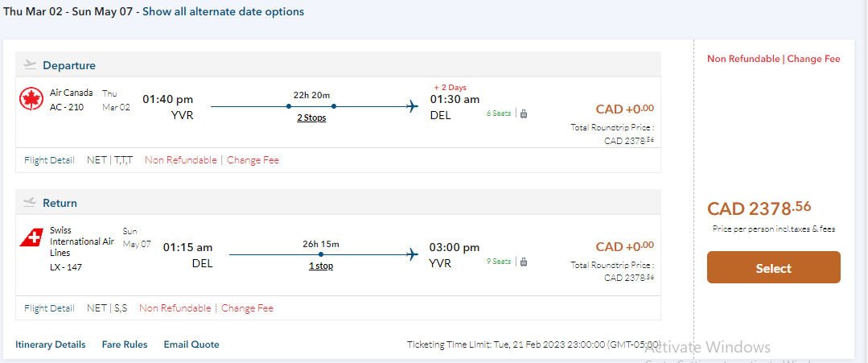Click baggage icon in return flight row
868x363 pixels.
[x=524, y=262]
